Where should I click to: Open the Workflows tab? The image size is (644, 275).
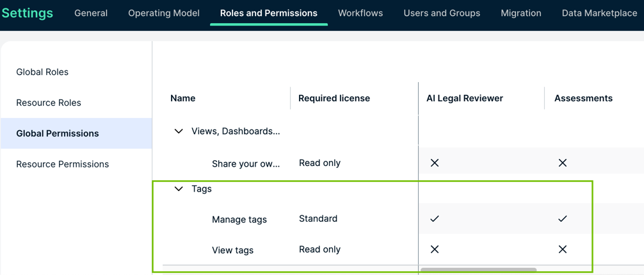[360, 13]
